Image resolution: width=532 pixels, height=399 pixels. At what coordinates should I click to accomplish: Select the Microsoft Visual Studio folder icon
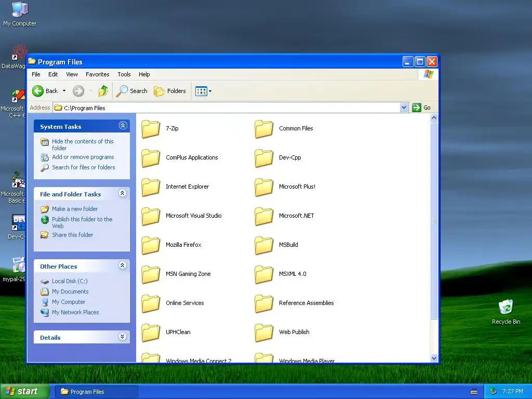151,217
